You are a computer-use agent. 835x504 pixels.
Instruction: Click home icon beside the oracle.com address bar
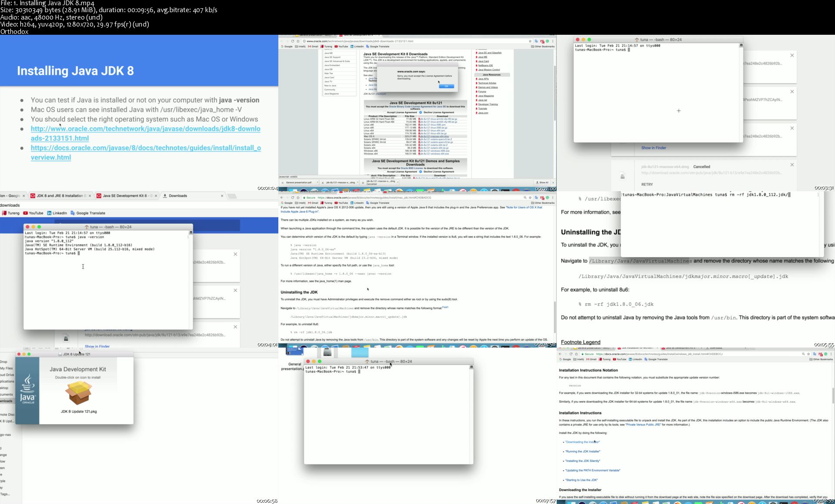tap(298, 41)
